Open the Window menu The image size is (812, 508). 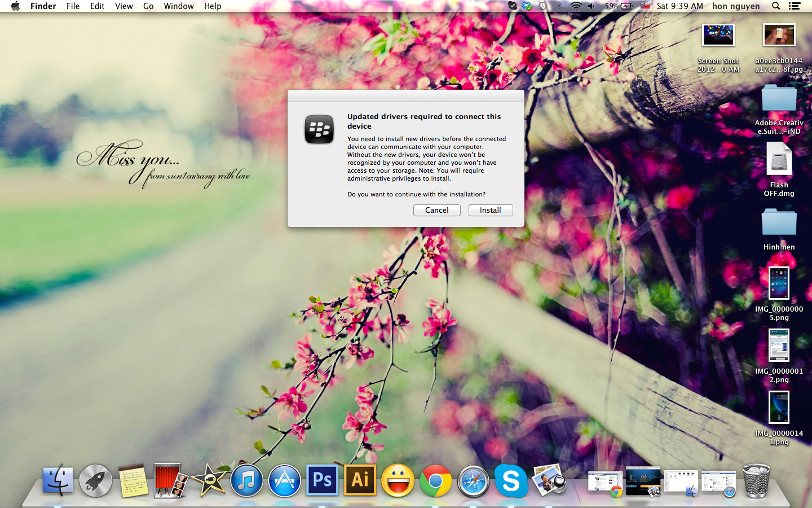click(179, 6)
